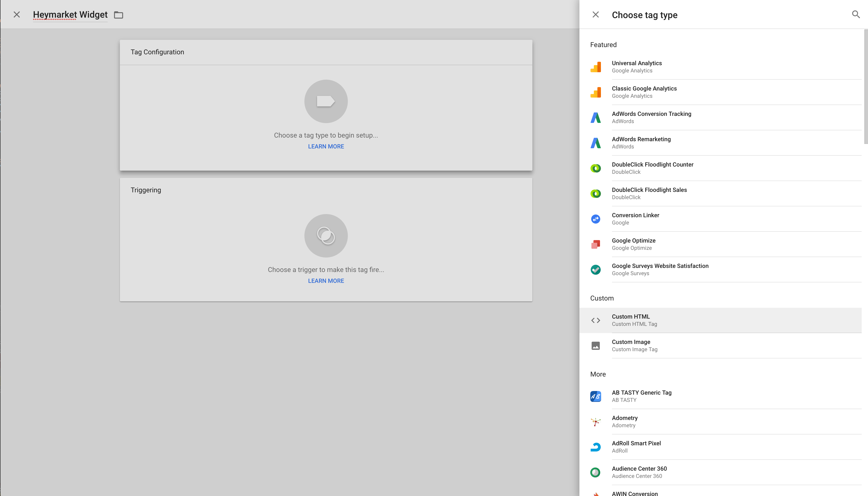Screen dimensions: 868x496
Task: Click the AdWords Remarketing logo icon
Action: click(595, 143)
